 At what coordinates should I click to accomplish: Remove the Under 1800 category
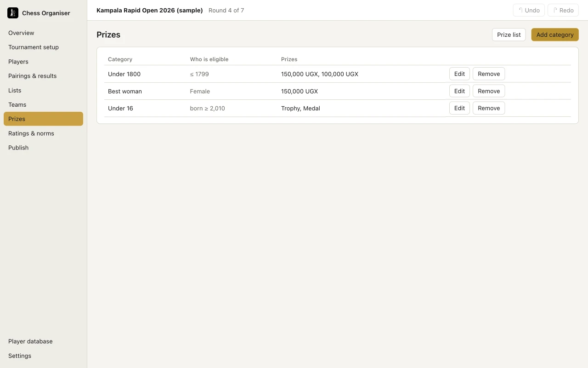tap(489, 74)
